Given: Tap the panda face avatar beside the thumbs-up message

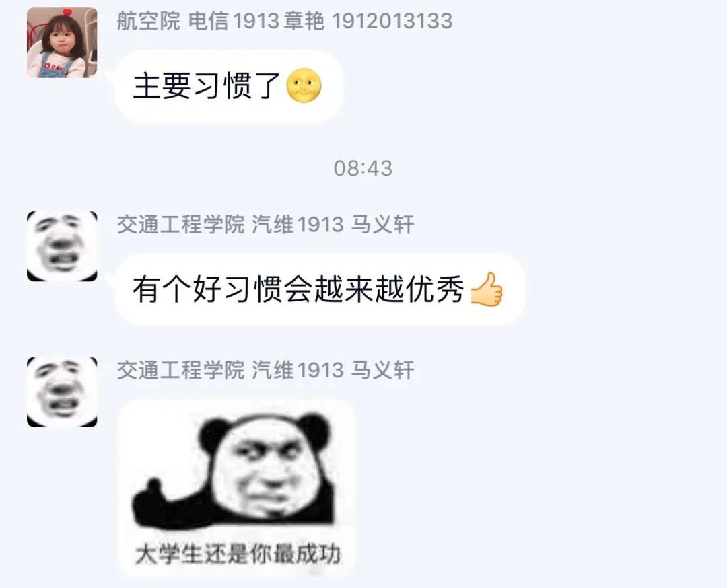Looking at the screenshot, I should point(62,246).
